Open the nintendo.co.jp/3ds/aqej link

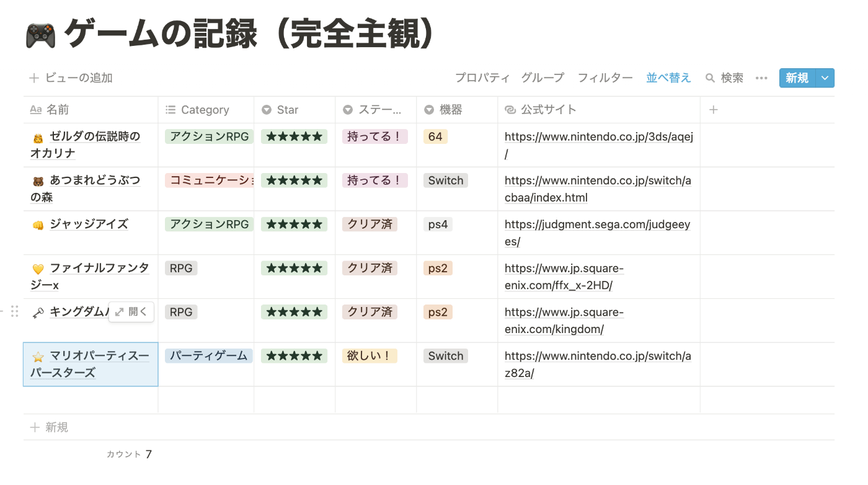coord(599,145)
